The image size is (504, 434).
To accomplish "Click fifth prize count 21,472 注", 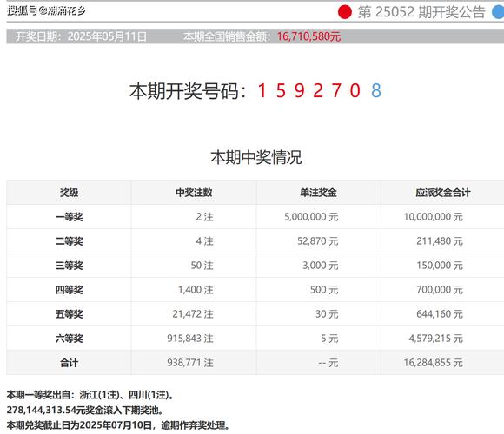I will [193, 314].
